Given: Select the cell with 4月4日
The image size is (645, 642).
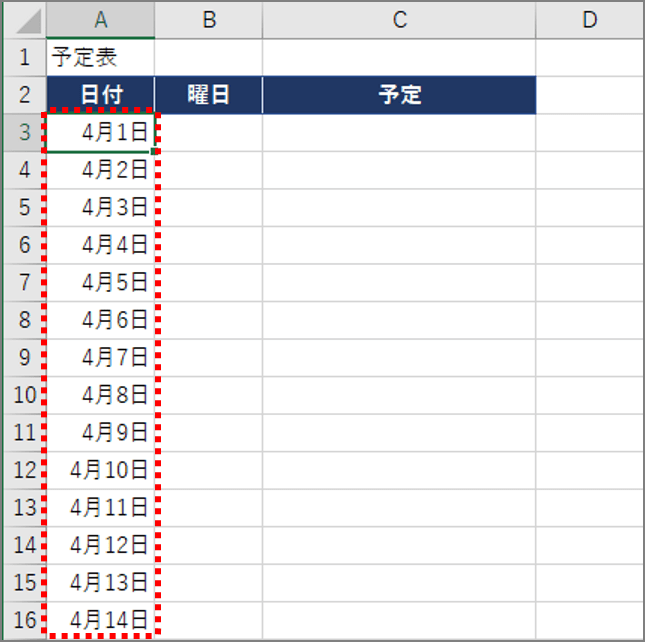Looking at the screenshot, I should [101, 245].
